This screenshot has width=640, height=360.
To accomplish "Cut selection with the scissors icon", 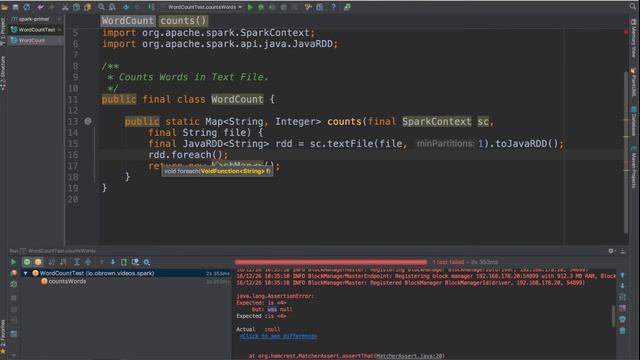I will point(65,7).
